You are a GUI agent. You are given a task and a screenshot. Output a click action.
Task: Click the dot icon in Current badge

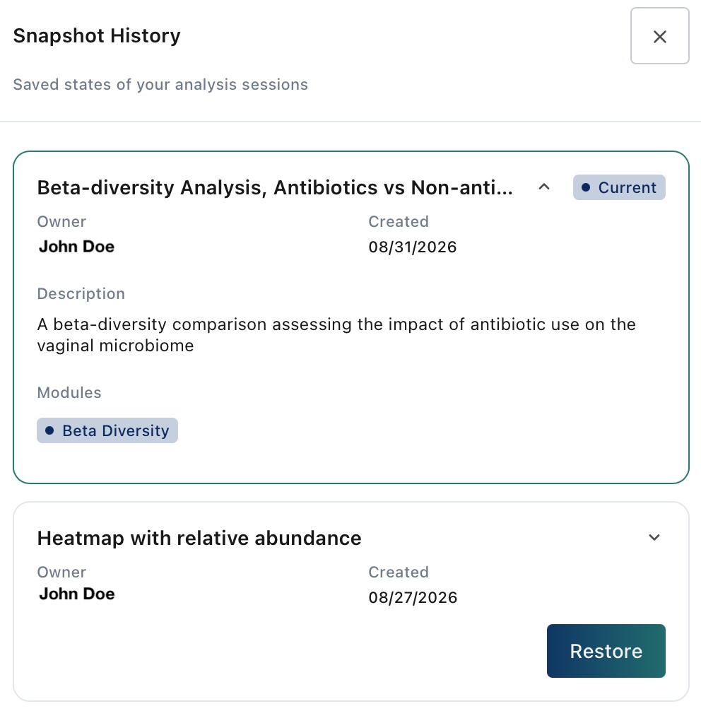(x=586, y=187)
